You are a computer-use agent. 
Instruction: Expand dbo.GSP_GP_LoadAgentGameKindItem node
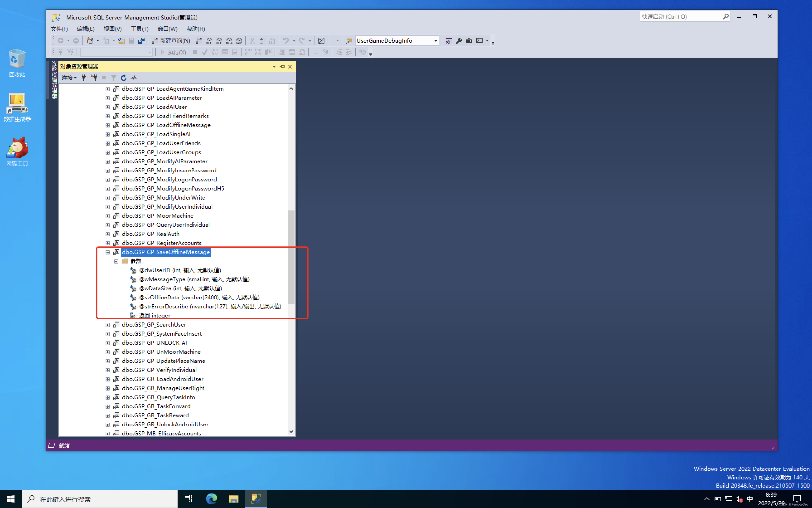pos(107,89)
